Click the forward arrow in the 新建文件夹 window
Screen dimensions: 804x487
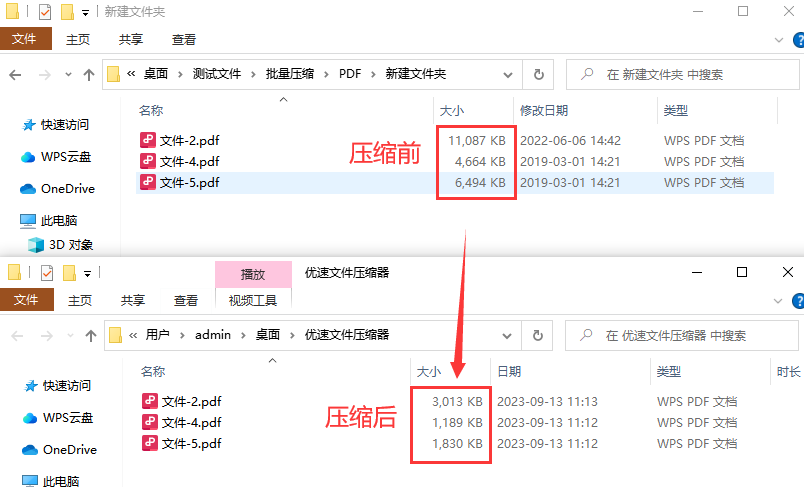(x=45, y=75)
